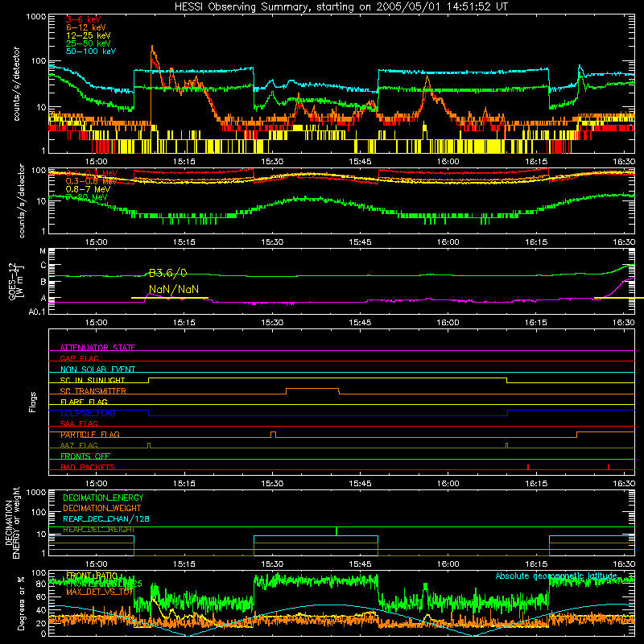
Task: Click the HESSI Observing Summary title text
Action: [341, 6]
